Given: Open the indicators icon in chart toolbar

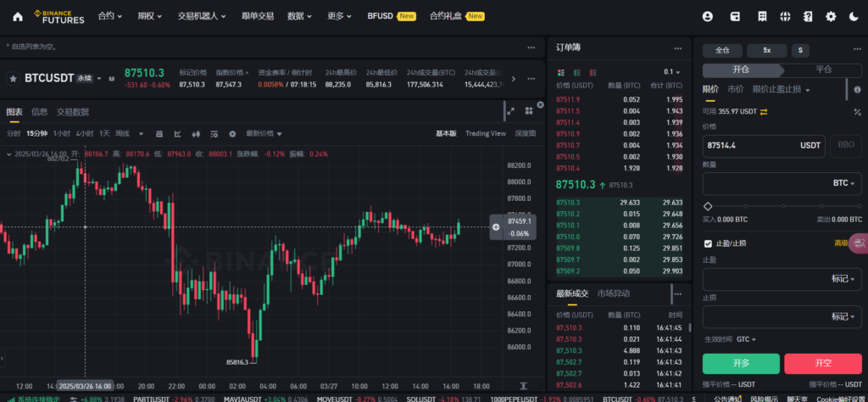Looking at the screenshot, I should [x=214, y=133].
